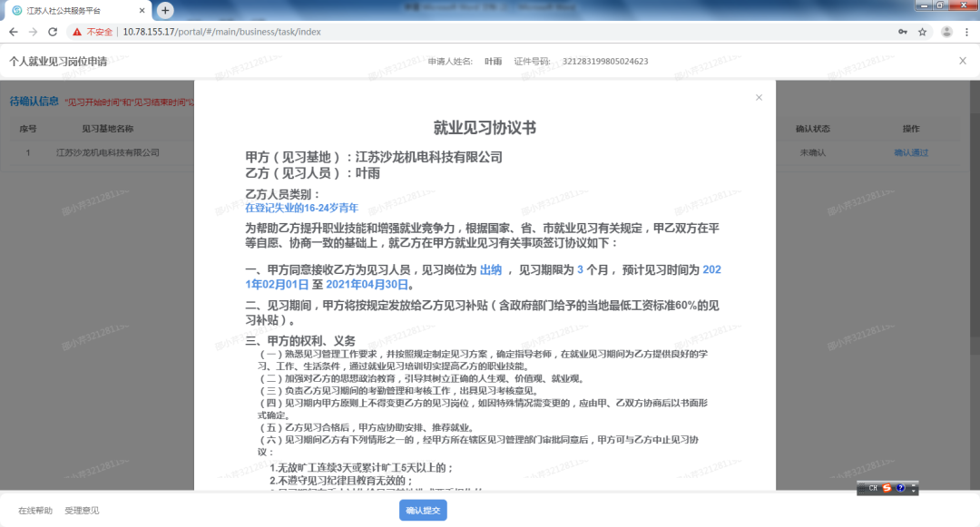This screenshot has width=980, height=527.
Task: Click the 确认通过 link in the table row
Action: click(x=911, y=152)
